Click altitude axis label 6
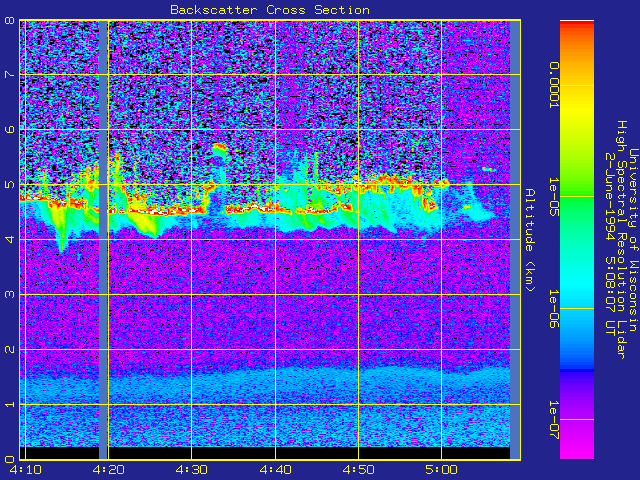This screenshot has height=480, width=640. pos(9,129)
